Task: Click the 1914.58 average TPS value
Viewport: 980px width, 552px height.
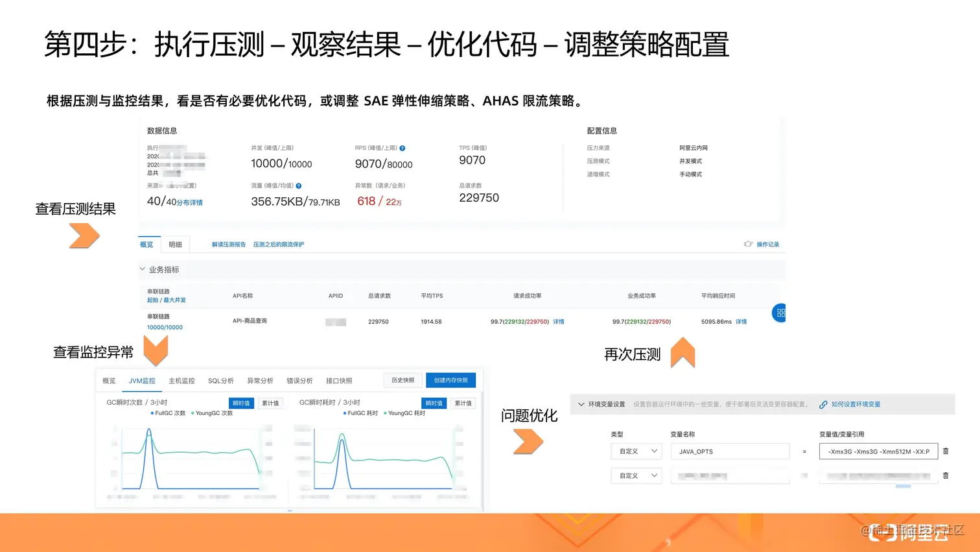Action: point(431,322)
